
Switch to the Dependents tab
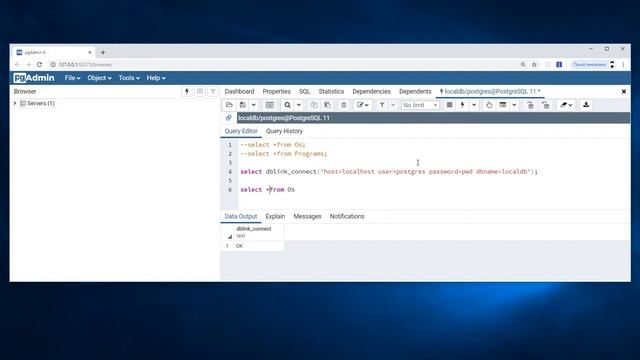pyautogui.click(x=415, y=91)
